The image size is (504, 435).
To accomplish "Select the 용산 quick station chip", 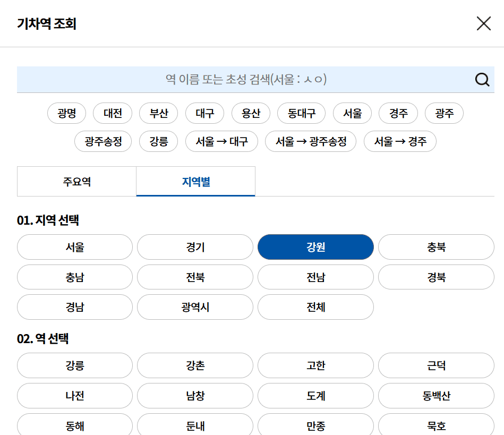I will coord(251,113).
